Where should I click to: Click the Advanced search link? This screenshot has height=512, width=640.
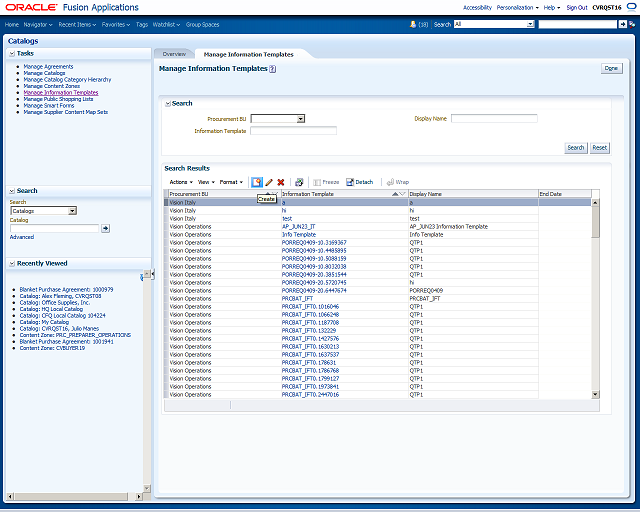[x=22, y=237]
